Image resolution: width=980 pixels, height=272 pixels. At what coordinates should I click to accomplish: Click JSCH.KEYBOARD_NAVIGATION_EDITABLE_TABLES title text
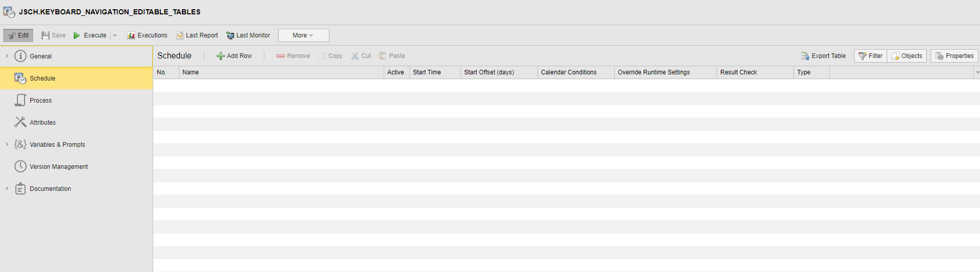pos(110,12)
